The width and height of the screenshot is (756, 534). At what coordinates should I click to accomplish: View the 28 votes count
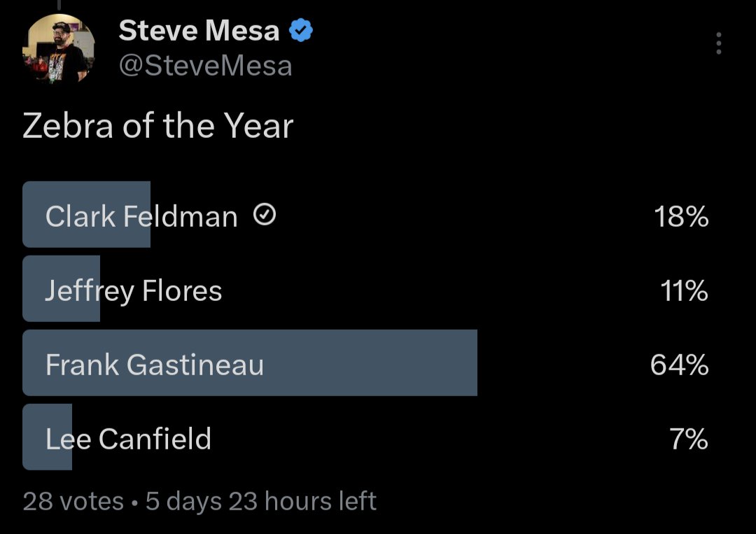tap(73, 501)
